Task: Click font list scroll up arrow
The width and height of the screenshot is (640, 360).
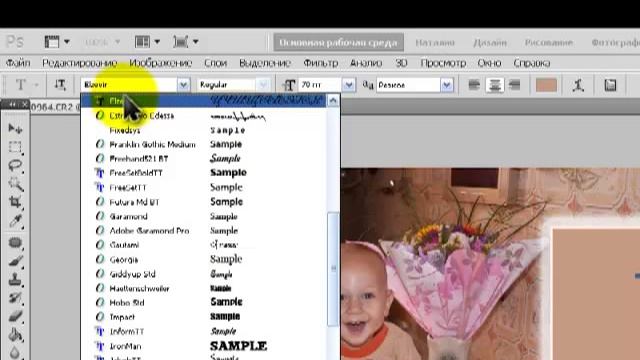Action: coord(333,100)
